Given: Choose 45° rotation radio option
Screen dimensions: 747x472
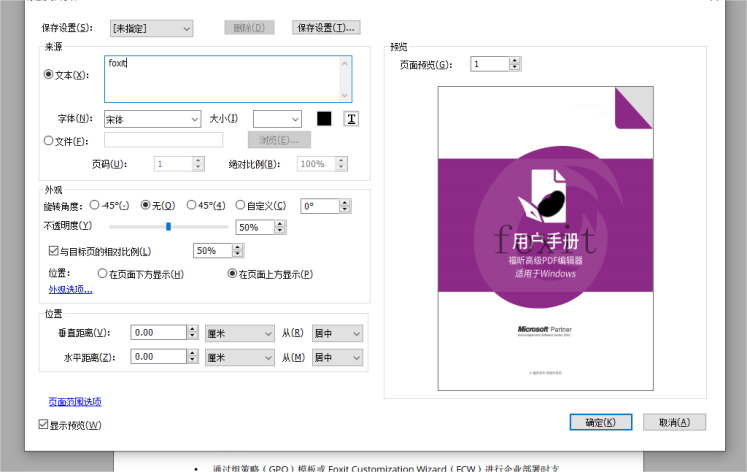Looking at the screenshot, I should click(x=191, y=205).
